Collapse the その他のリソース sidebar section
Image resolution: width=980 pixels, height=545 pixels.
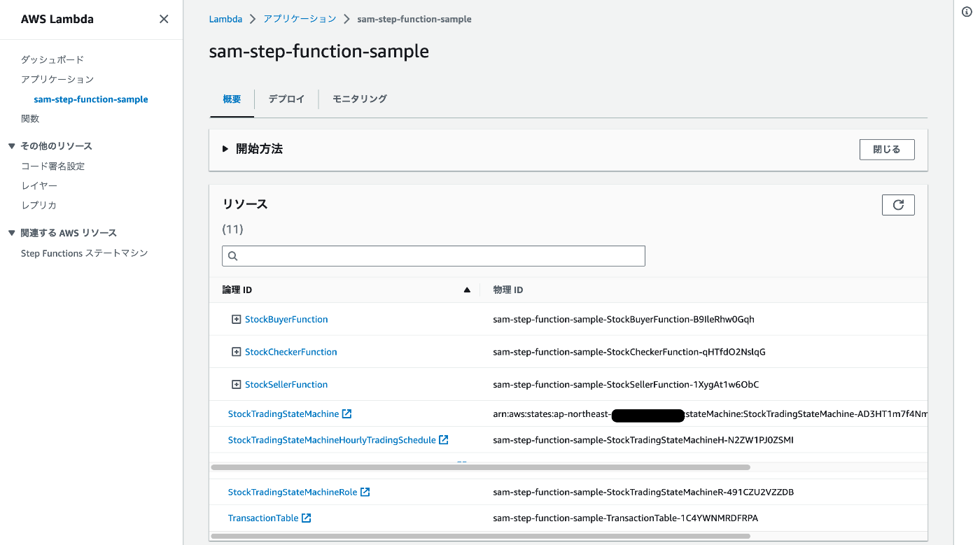coord(11,146)
